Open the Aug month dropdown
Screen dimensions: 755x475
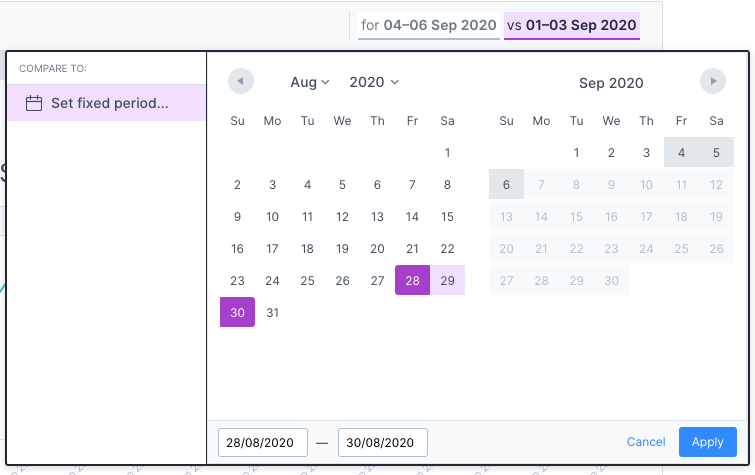click(309, 82)
